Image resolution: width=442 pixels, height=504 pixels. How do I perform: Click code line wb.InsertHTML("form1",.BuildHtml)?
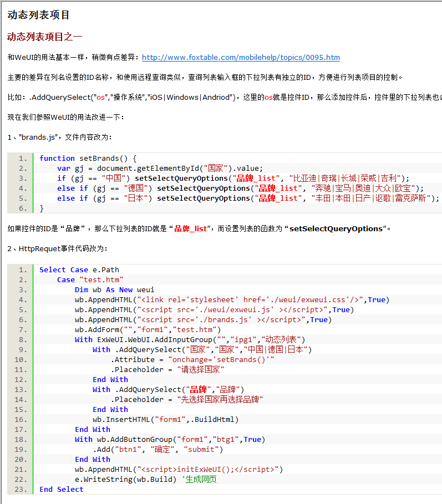[166, 420]
